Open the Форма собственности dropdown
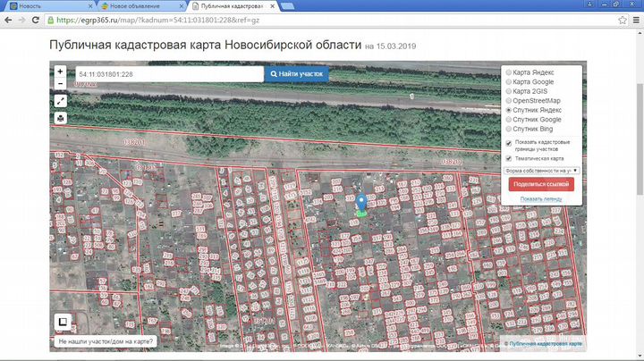644x361 pixels. point(542,170)
